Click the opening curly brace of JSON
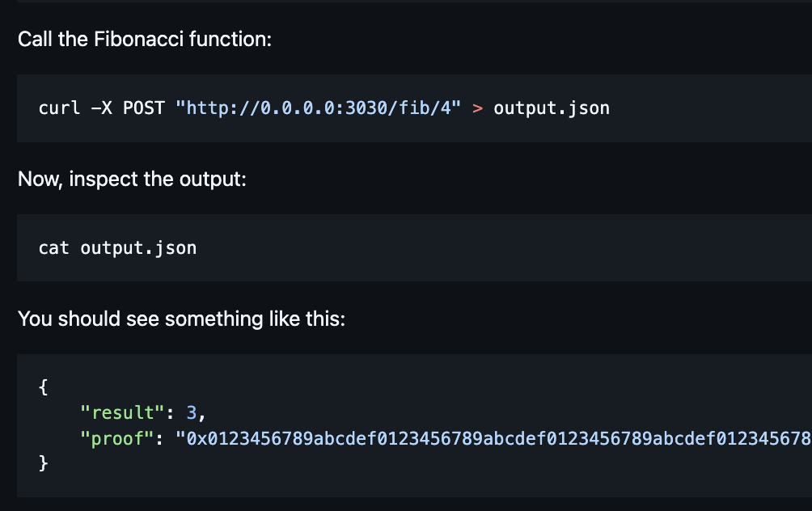Viewport: 812px width, 511px height. coord(43,386)
